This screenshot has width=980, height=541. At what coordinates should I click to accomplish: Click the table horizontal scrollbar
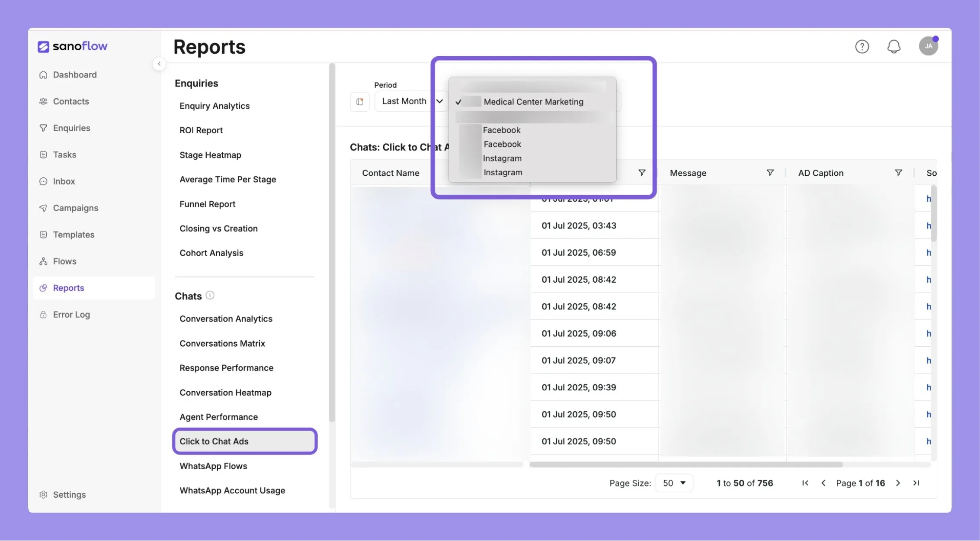pyautogui.click(x=686, y=465)
